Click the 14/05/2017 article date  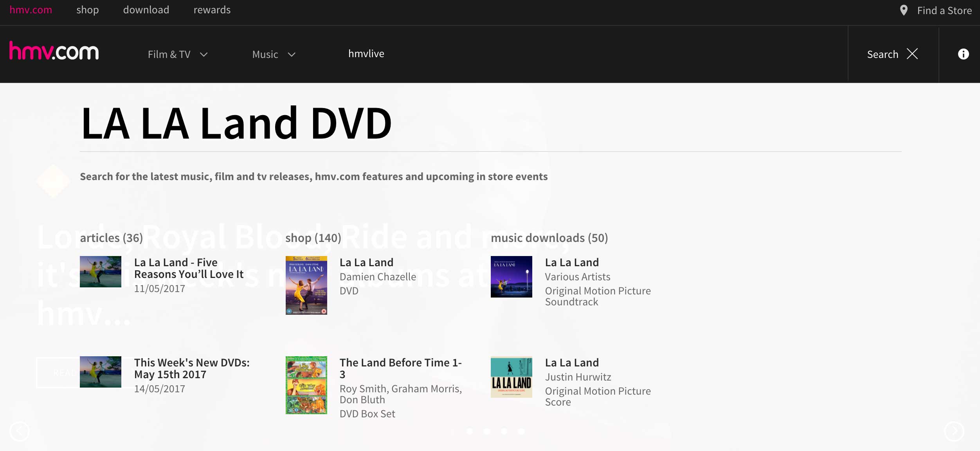coord(160,389)
